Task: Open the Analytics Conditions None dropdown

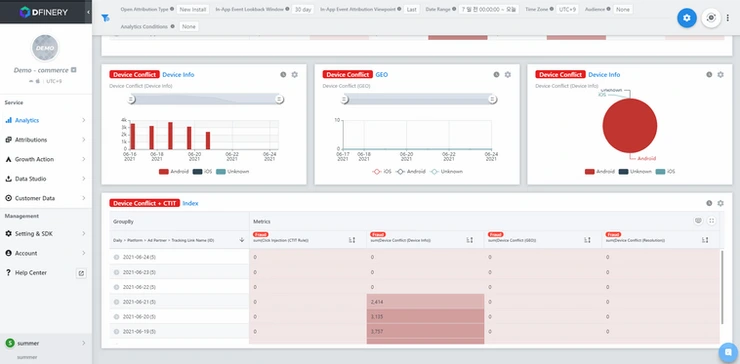Action: coord(189,26)
